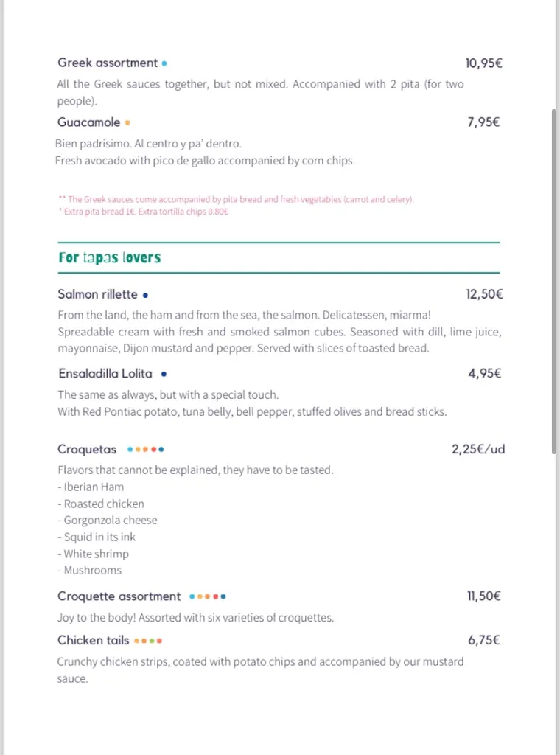Click the vertical scrollbar thumb
Viewport: 560px width, 755px height.
tap(554, 280)
